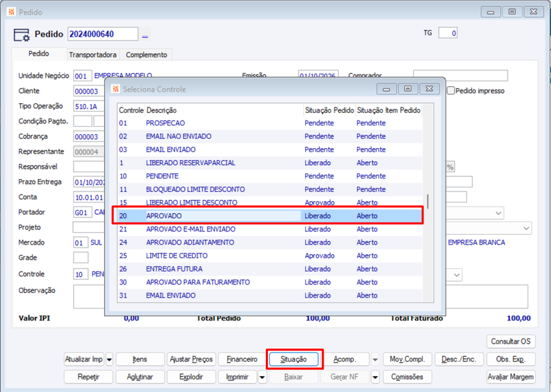Toggle the Pedido impresso checkbox
Image resolution: width=551 pixels, height=392 pixels.
point(451,91)
